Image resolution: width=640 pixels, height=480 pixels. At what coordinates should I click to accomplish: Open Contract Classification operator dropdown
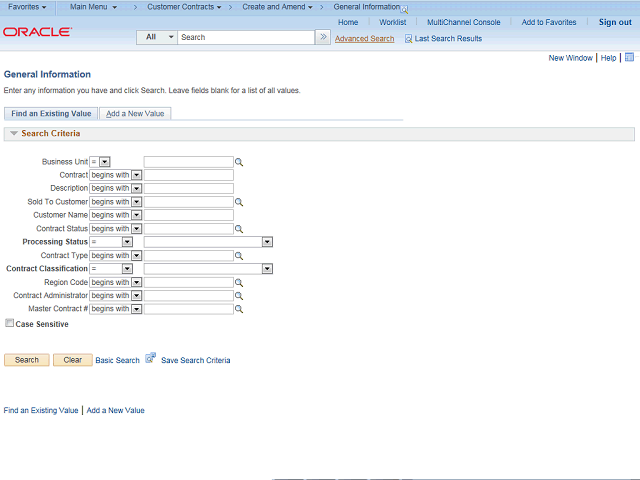pyautogui.click(x=127, y=269)
